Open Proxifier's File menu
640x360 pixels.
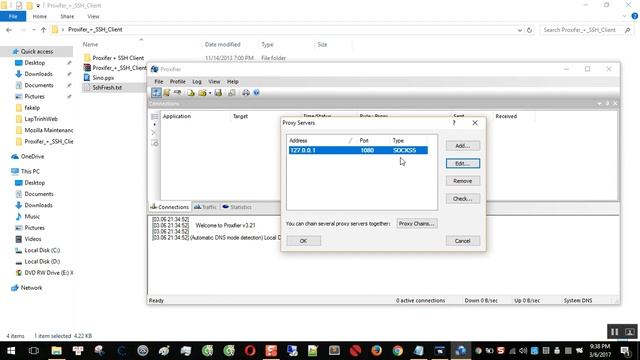click(x=158, y=82)
